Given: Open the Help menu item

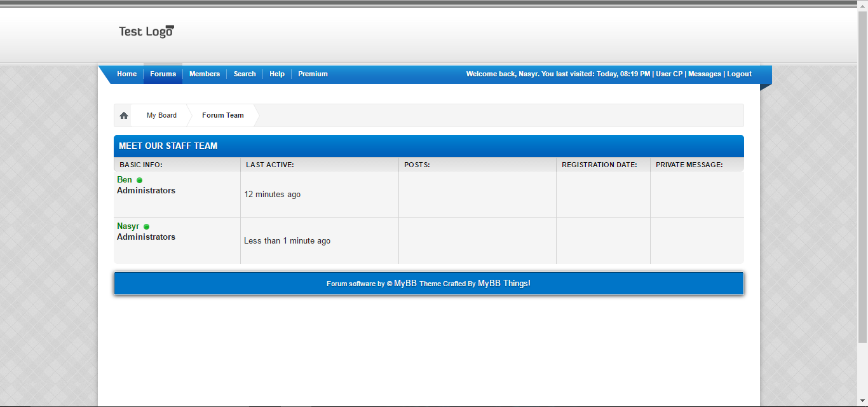Looking at the screenshot, I should (277, 74).
